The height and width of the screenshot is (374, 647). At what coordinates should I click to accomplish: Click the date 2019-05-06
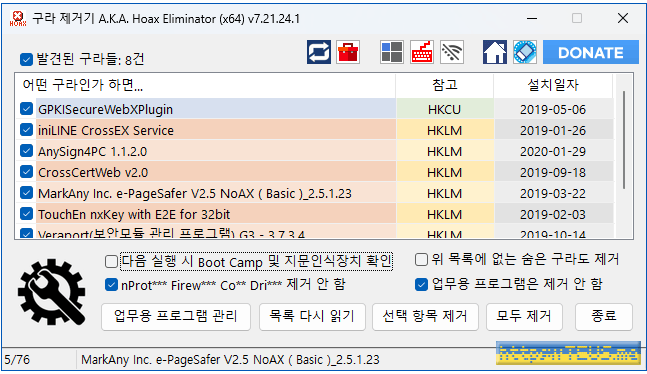pos(553,109)
